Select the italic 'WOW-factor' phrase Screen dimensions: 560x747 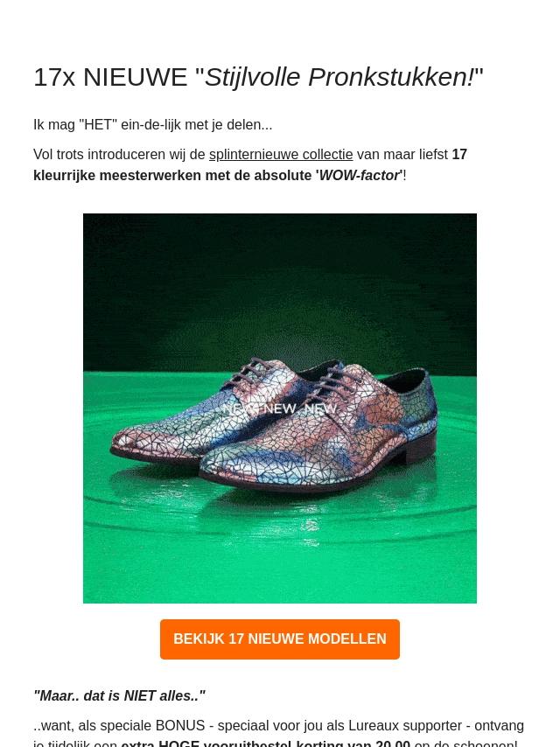(359, 176)
